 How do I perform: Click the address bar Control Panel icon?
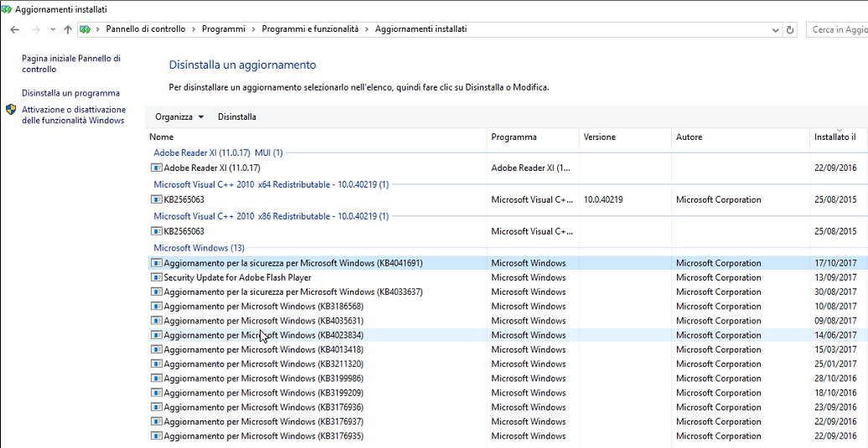pos(85,30)
